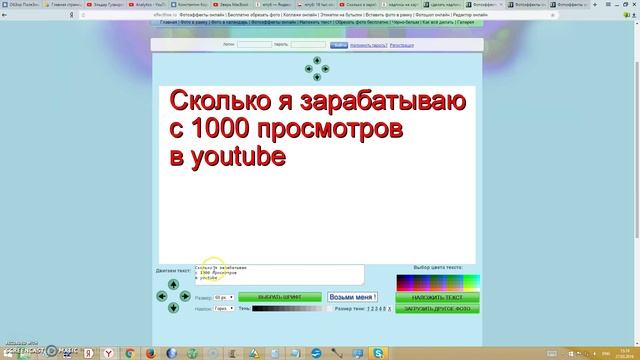Pick a color from the text color palette
The height and width of the screenshot is (360, 640).
[438, 283]
